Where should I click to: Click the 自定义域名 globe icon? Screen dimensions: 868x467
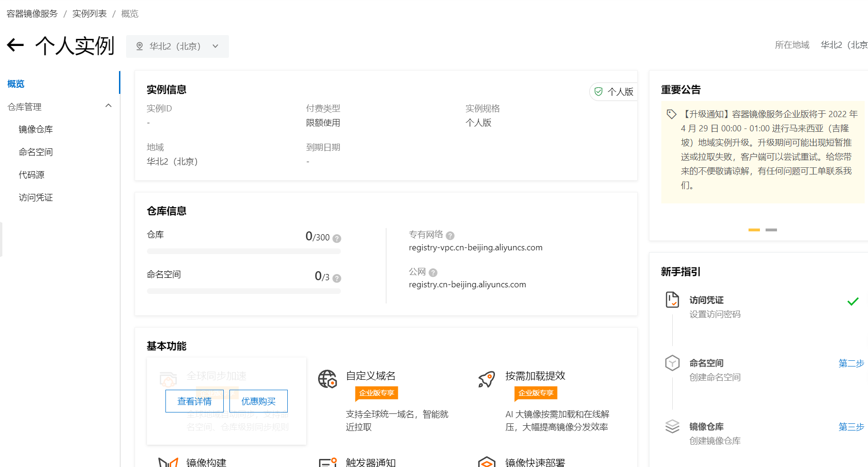click(x=327, y=379)
